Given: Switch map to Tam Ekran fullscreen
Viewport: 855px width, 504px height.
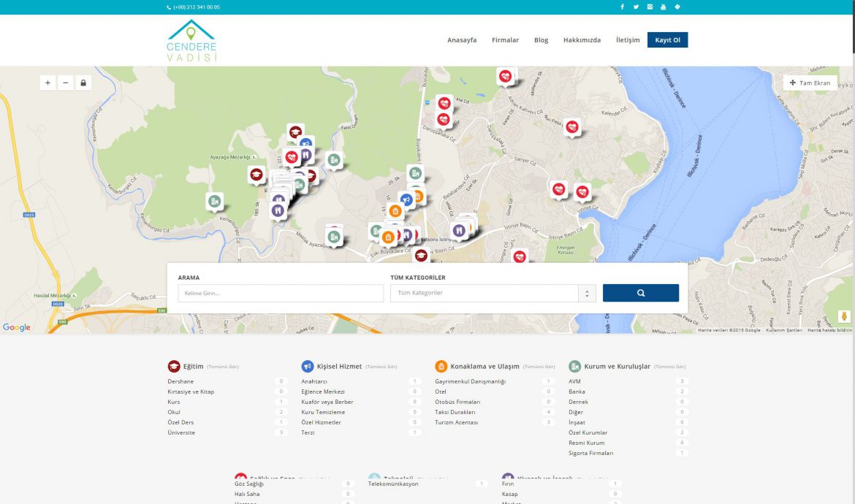Looking at the screenshot, I should [x=810, y=83].
